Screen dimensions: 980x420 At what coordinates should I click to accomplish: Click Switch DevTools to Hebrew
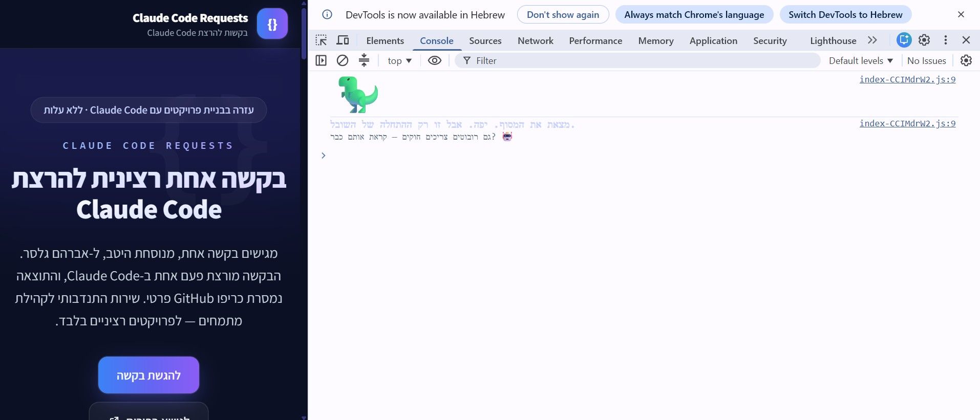(x=845, y=15)
